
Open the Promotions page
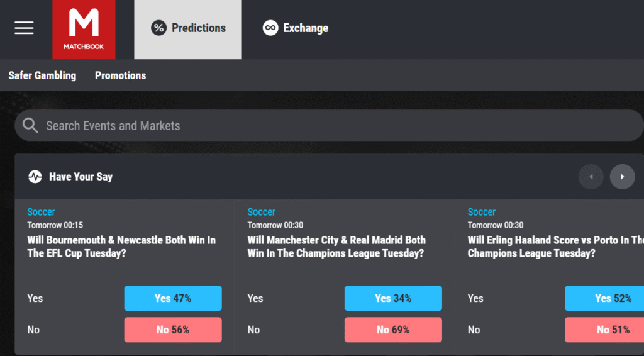pos(120,75)
